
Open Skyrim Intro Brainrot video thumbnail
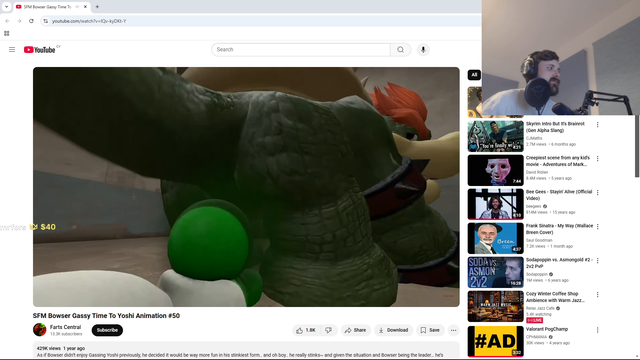(496, 136)
